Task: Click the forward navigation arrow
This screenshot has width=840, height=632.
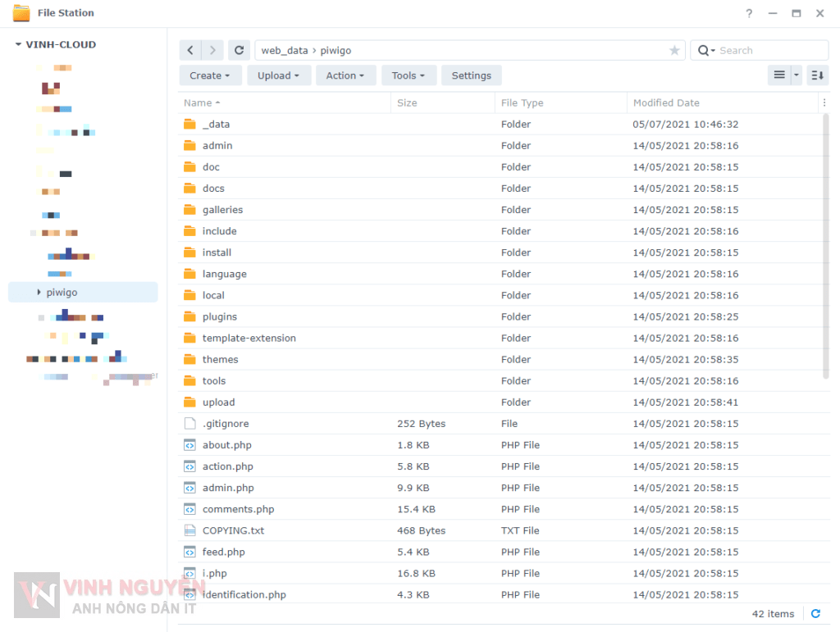Action: pos(212,50)
